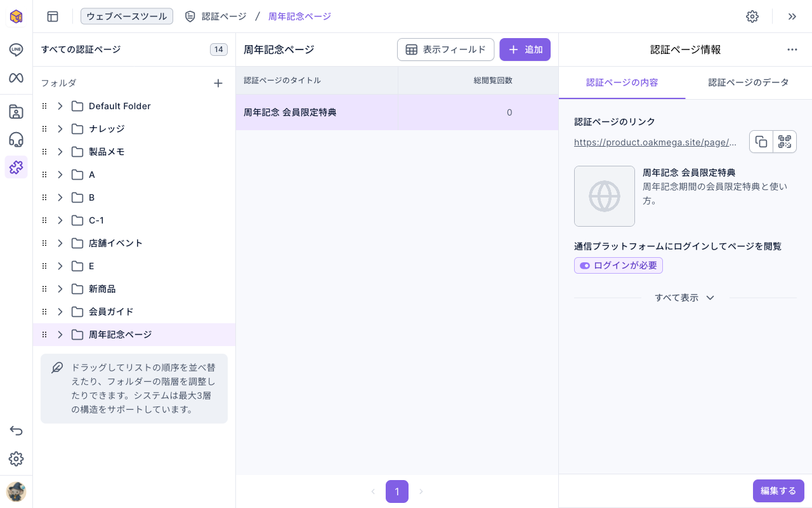Open the settings gear in the left sidebar
812x508 pixels.
click(x=16, y=459)
